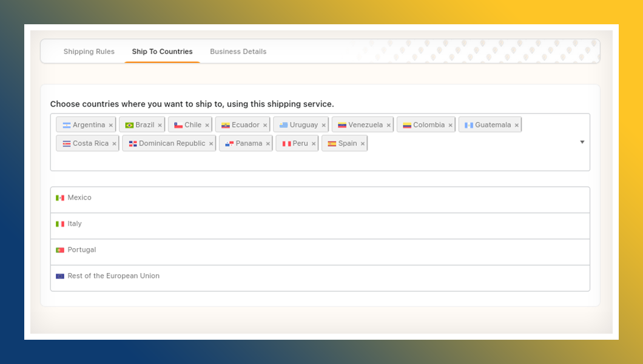Remove Spain from the selection
This screenshot has width=643, height=364.
pos(363,143)
